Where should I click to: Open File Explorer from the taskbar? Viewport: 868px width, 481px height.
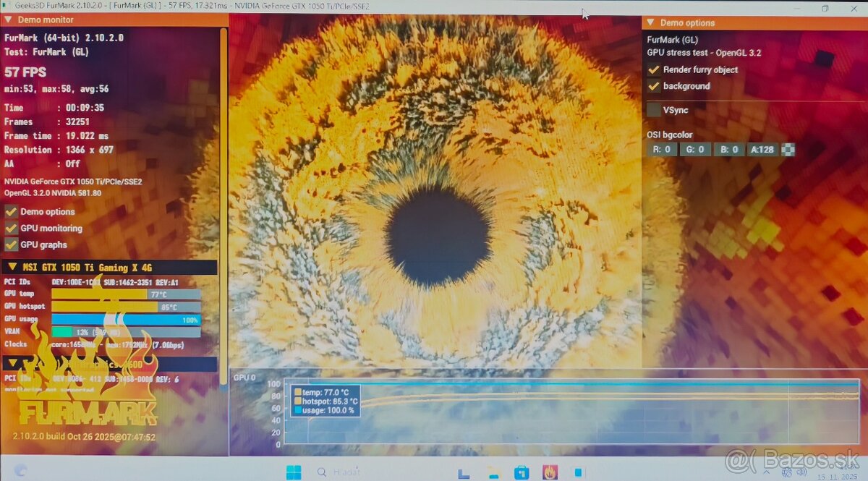point(494,472)
